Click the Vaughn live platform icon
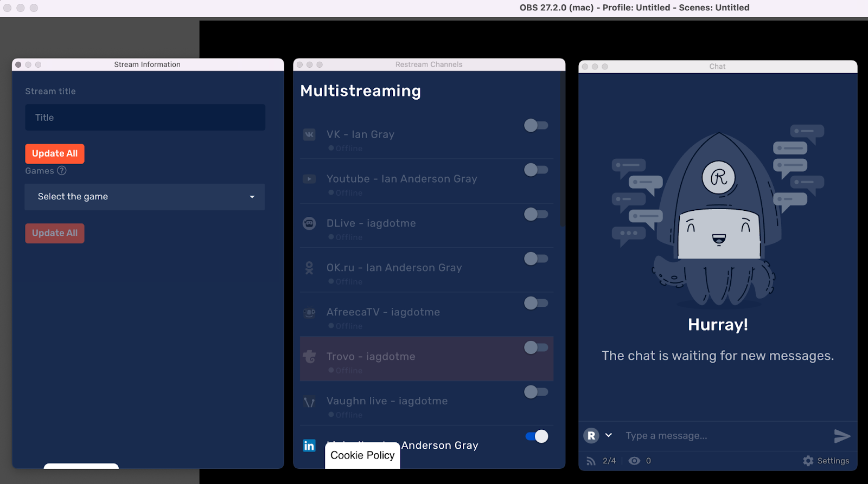868x484 pixels. [309, 402]
